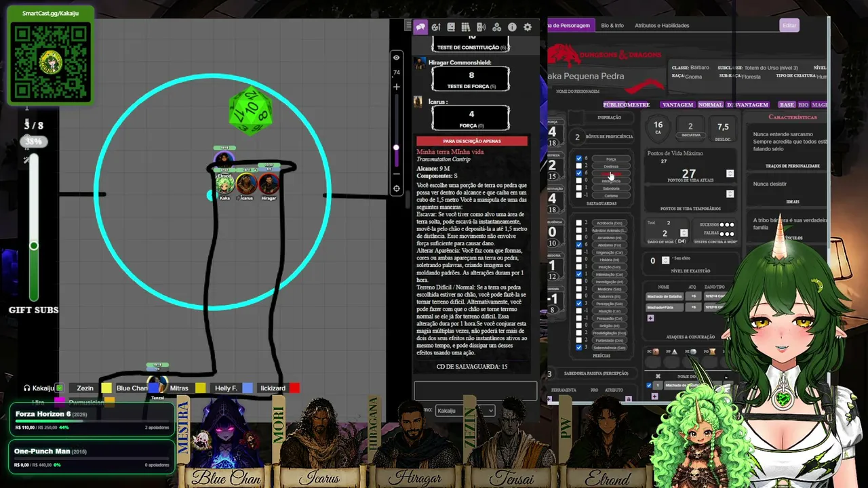Toggle Carisma saving throw proficiency checkbox
868x488 pixels.
[x=578, y=195]
